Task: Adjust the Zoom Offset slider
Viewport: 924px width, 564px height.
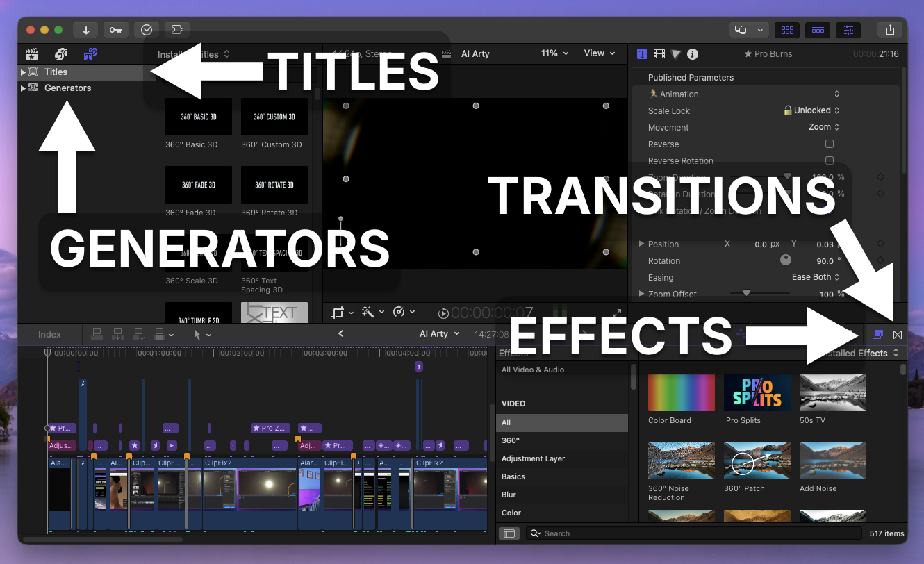Action: [x=746, y=294]
